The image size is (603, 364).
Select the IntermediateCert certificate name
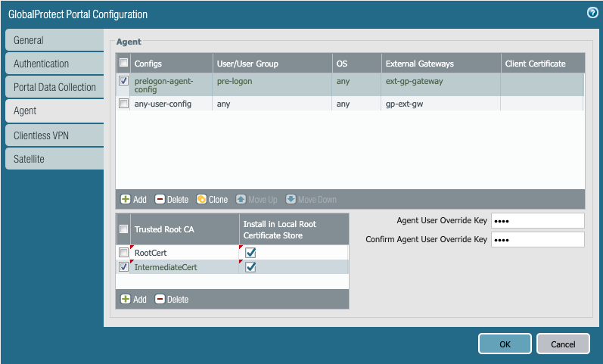coord(166,267)
